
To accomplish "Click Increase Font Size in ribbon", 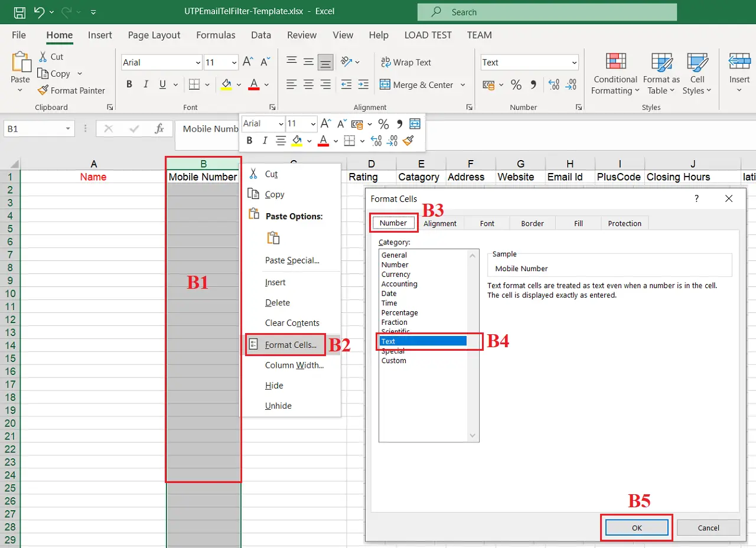I will coord(248,62).
